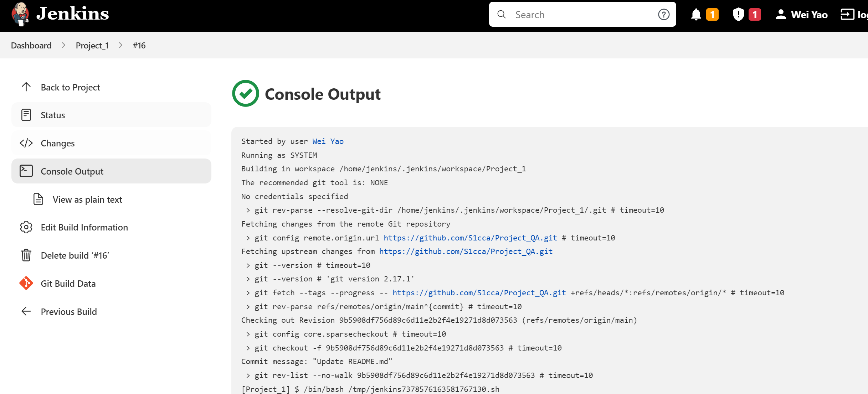Click the Changes code icon

click(x=26, y=143)
